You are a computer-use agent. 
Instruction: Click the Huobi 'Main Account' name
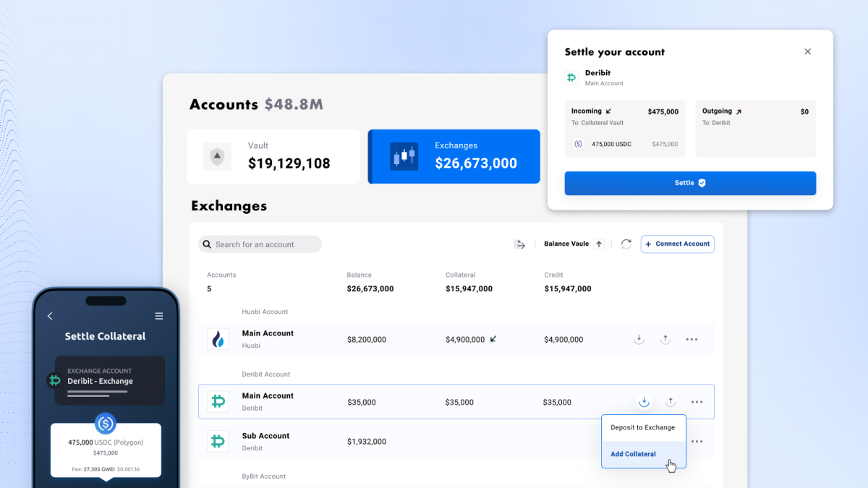coord(268,333)
